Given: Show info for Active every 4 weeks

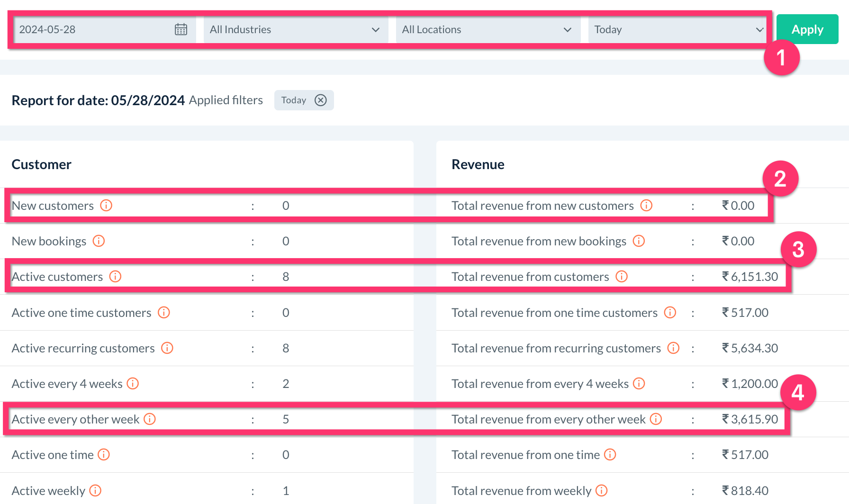Looking at the screenshot, I should coord(133,383).
